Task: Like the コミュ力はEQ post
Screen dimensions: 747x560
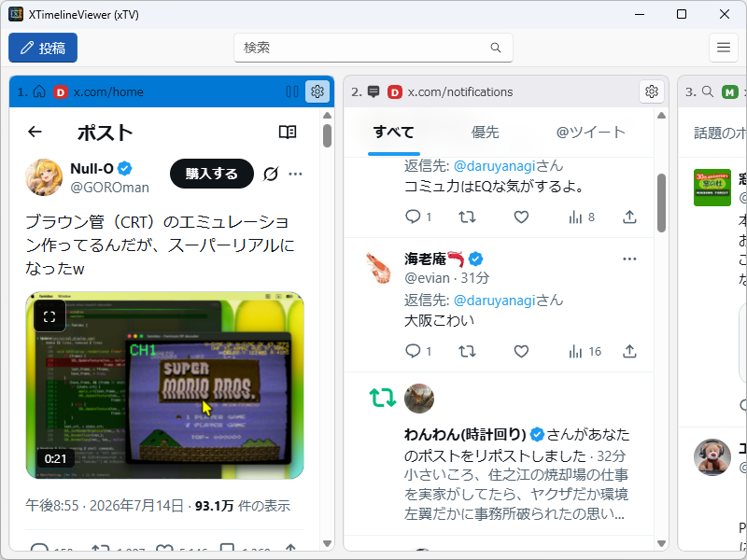Action: [x=521, y=217]
